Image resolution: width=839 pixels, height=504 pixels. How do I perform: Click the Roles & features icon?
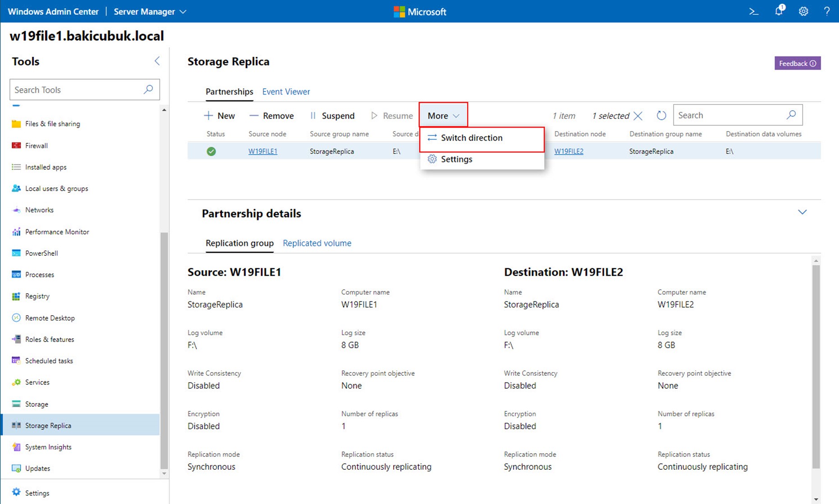(16, 339)
